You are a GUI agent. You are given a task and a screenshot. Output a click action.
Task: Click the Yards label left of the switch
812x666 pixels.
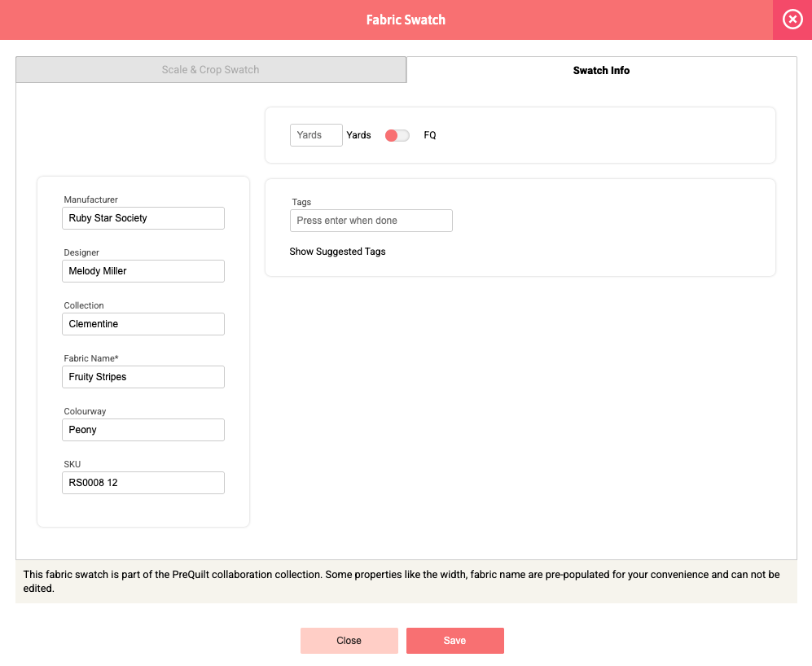358,135
